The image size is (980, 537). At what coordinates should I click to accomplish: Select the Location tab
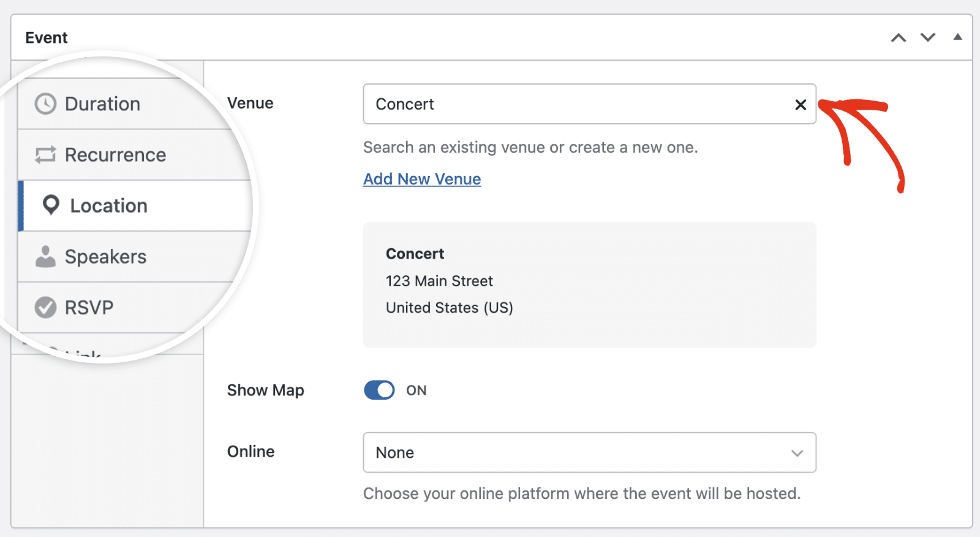coord(135,205)
